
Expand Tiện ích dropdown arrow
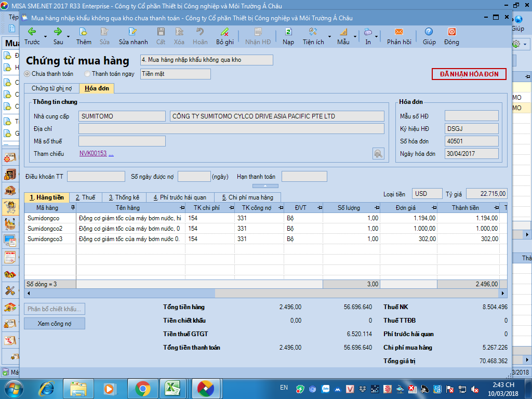[329, 37]
